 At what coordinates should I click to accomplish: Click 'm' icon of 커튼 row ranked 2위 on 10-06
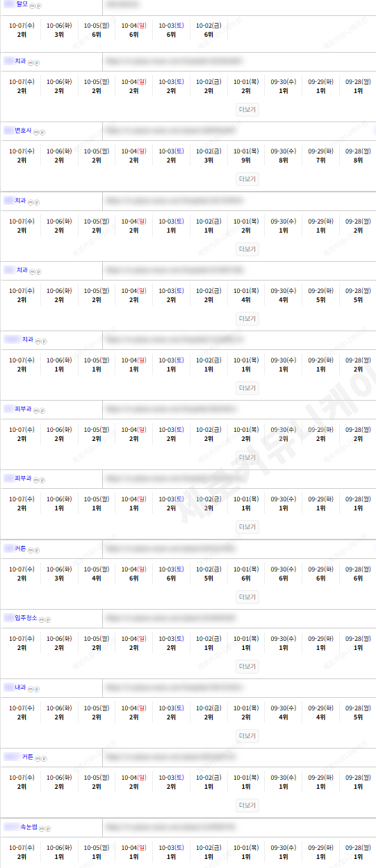(39, 758)
